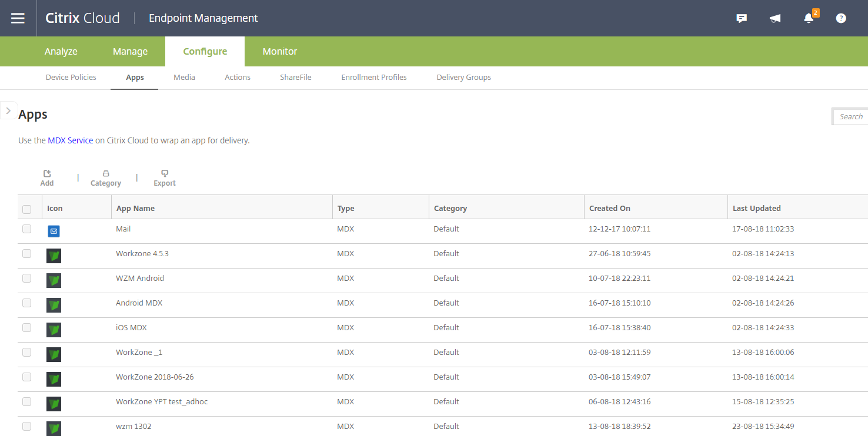Open the notifications bell
This screenshot has height=436, width=868.
click(809, 18)
